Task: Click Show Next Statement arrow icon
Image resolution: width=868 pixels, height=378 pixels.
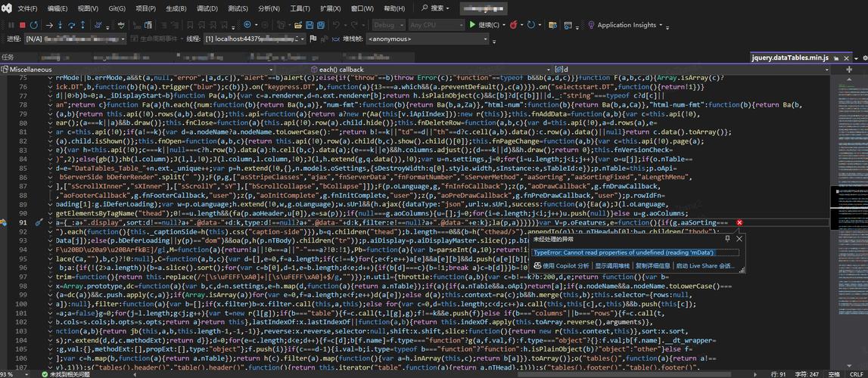Action: 49,25
